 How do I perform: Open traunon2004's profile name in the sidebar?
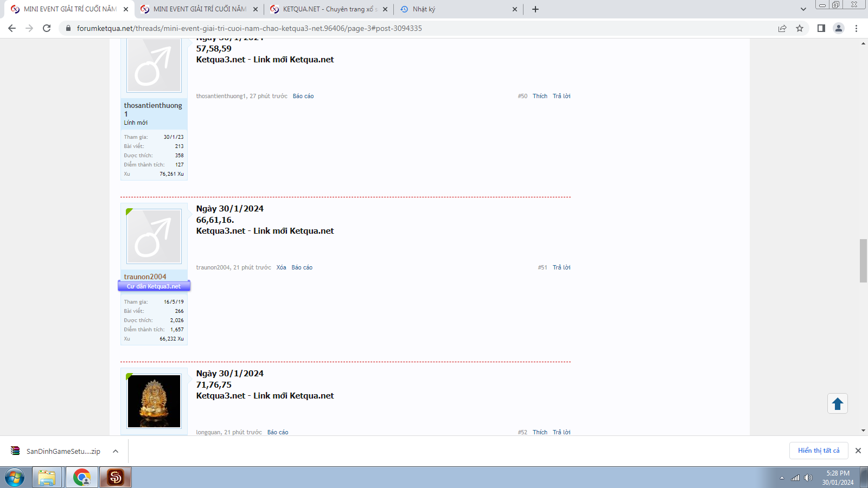[x=145, y=277]
